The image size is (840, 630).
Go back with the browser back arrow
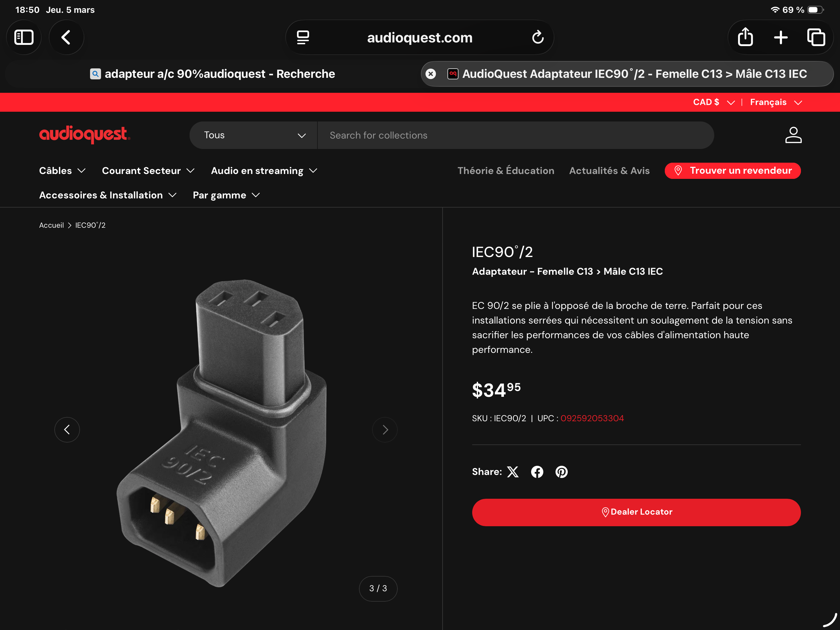67,37
